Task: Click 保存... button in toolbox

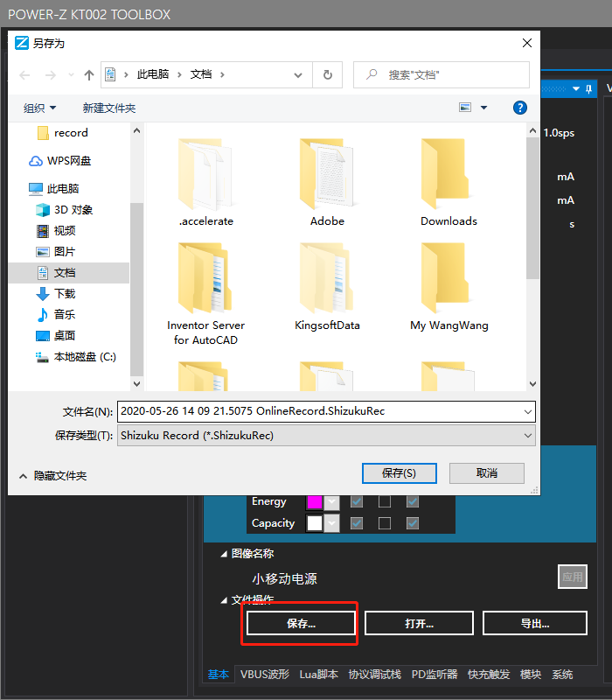Action: [x=301, y=623]
